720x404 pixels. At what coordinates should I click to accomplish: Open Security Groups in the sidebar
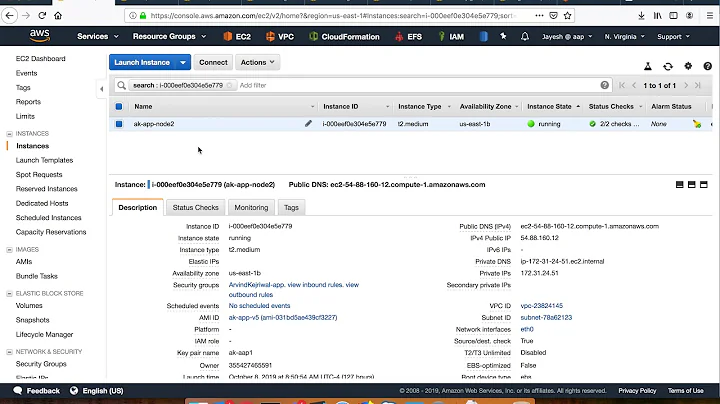click(41, 364)
